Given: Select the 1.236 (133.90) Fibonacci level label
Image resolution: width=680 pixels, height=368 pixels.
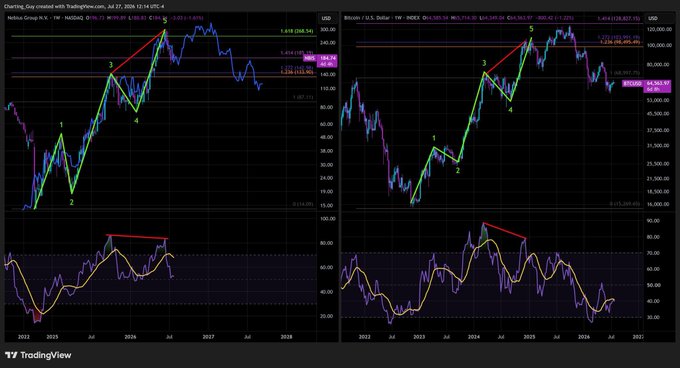Looking at the screenshot, I should (297, 72).
